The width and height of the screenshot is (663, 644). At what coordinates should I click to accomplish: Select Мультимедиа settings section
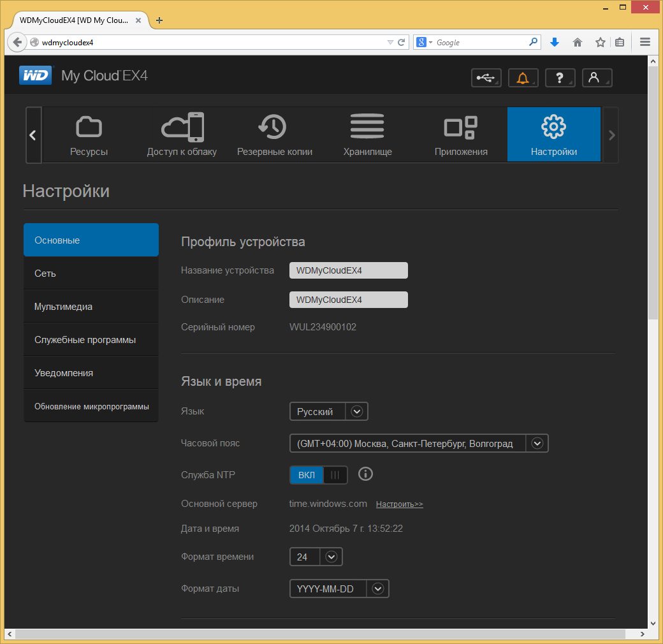coord(91,306)
